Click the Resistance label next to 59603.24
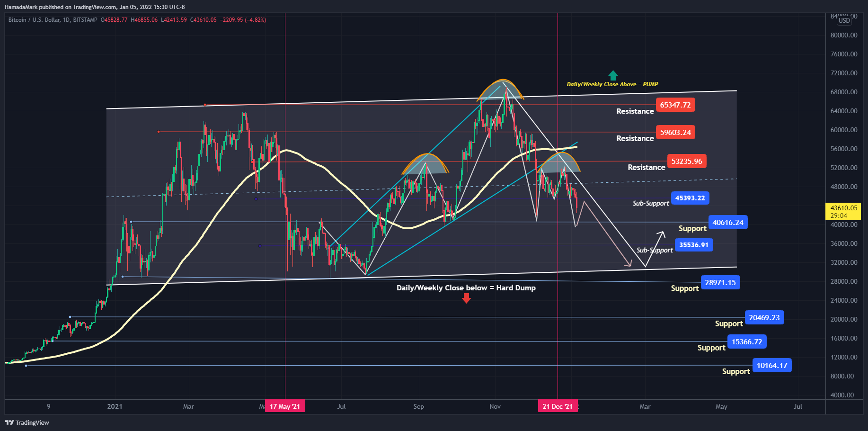The image size is (868, 431). 635,138
